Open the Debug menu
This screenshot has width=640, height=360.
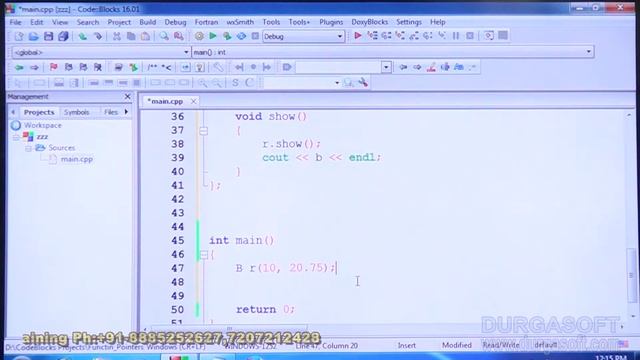176,22
